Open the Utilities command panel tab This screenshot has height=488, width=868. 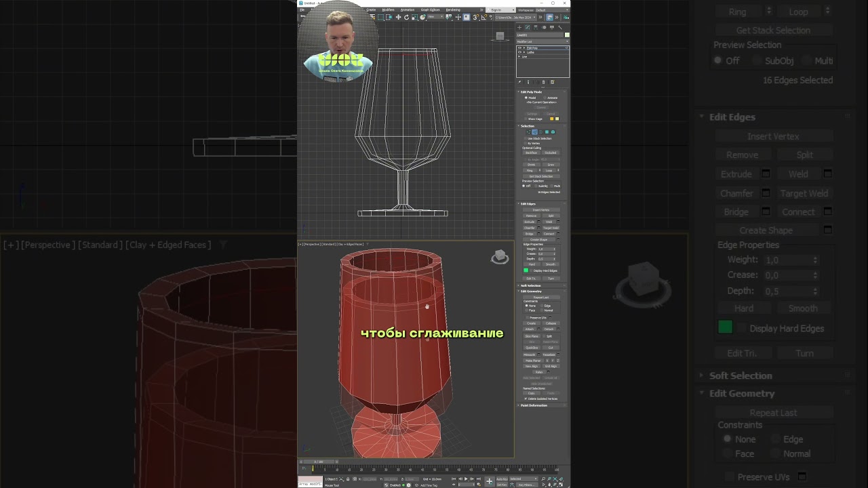pyautogui.click(x=560, y=27)
